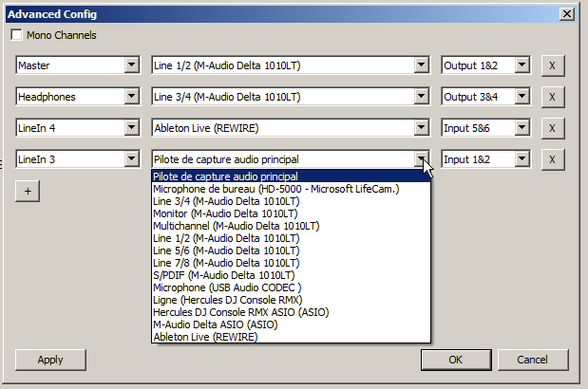
Task: Choose Line 3/4 (M-Audio Delta 1010LT) in list
Action: tap(291, 201)
